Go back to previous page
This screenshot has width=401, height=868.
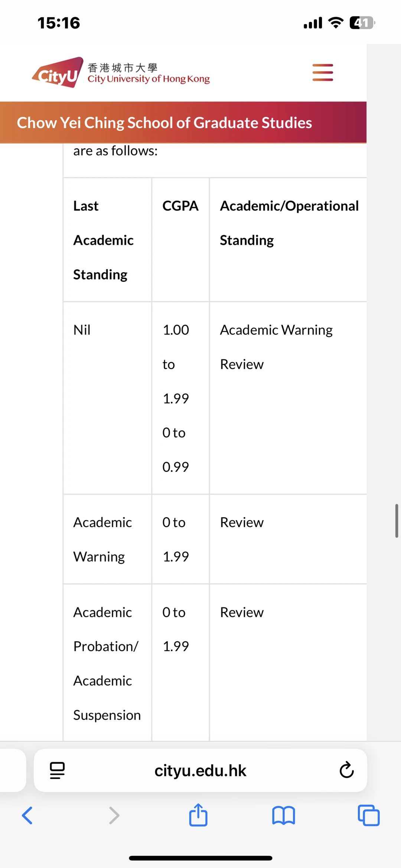coord(27,816)
